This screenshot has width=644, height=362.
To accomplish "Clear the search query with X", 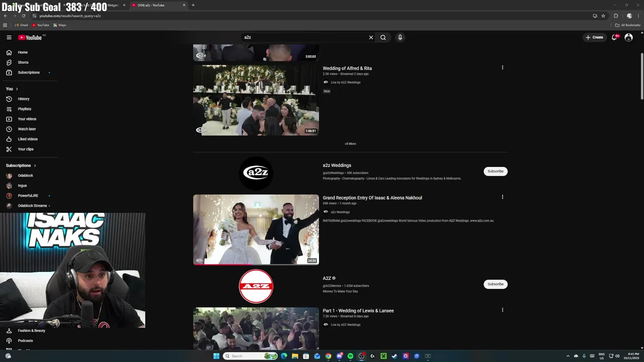I will (371, 37).
